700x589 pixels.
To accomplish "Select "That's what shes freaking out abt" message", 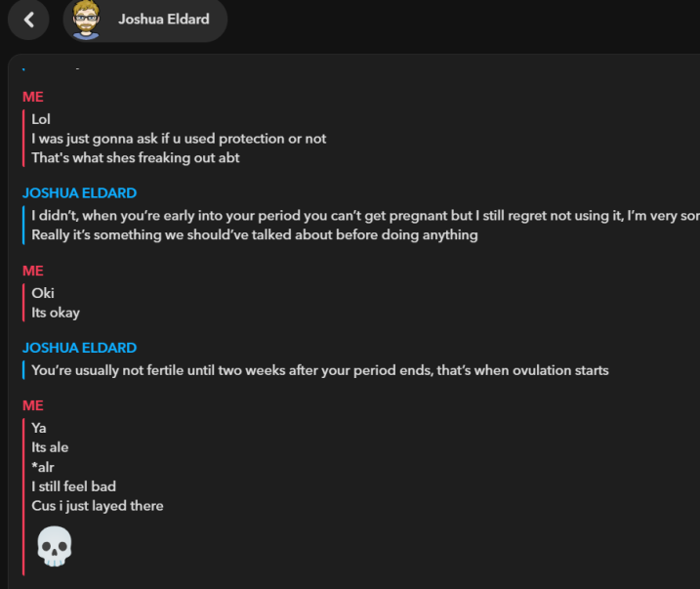I will click(x=135, y=157).
